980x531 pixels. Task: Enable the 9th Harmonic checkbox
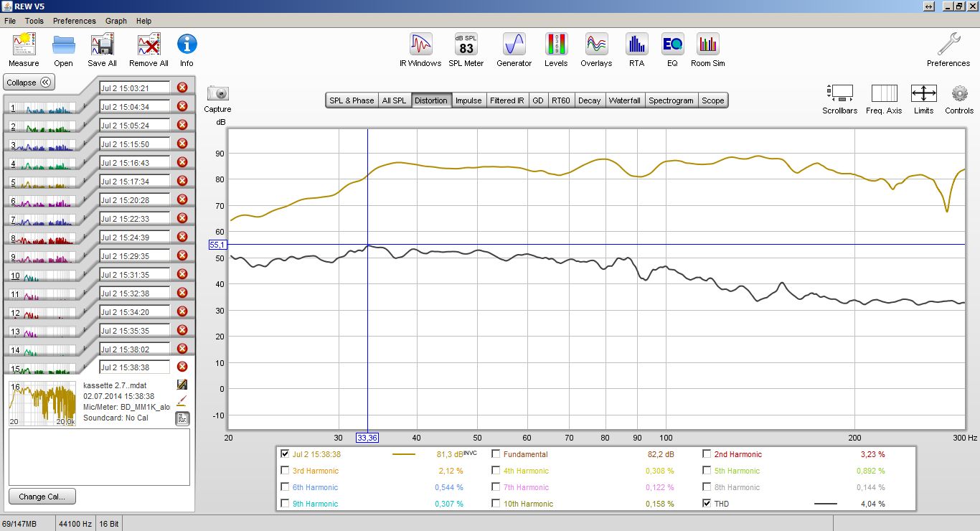(x=286, y=504)
